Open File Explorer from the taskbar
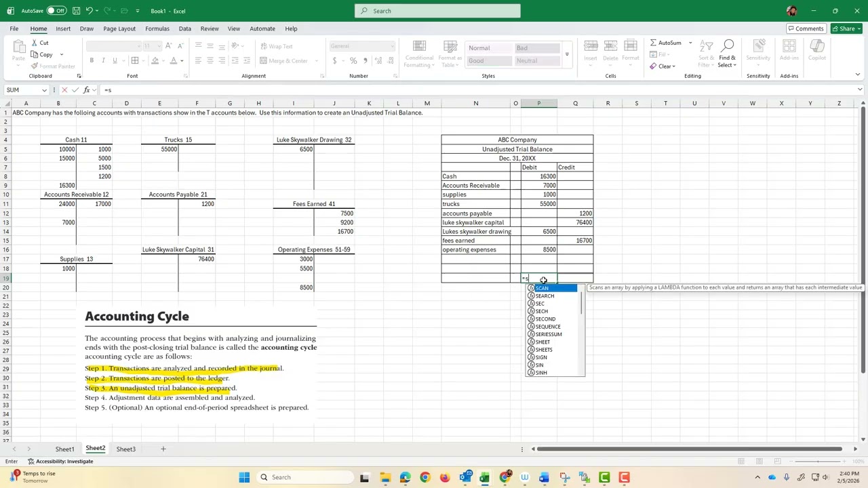868x488 pixels. tap(385, 477)
